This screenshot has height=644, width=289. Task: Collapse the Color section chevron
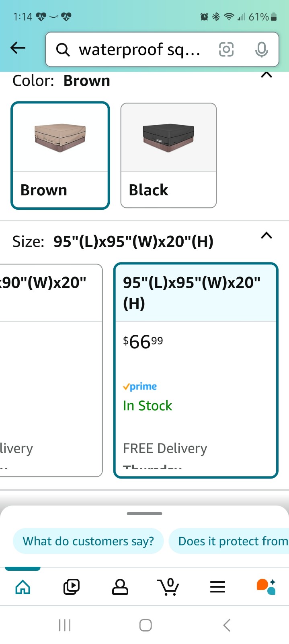(266, 75)
